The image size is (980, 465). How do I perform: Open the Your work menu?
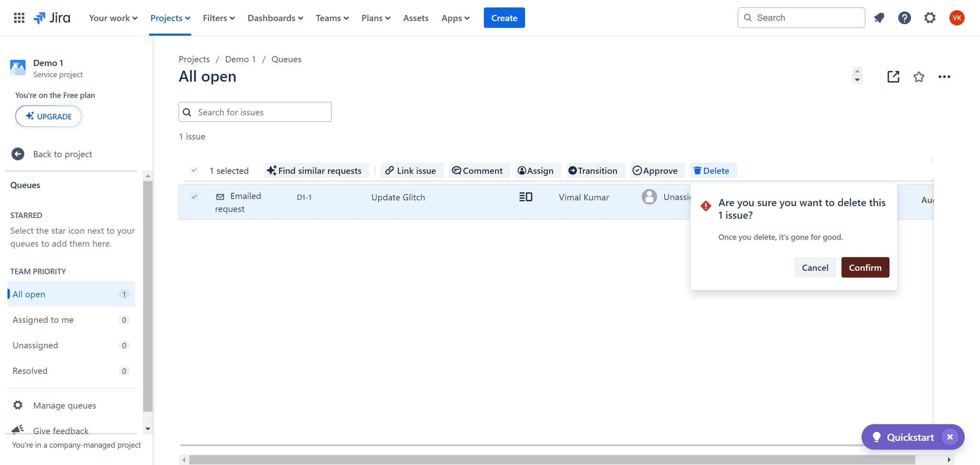(112, 18)
